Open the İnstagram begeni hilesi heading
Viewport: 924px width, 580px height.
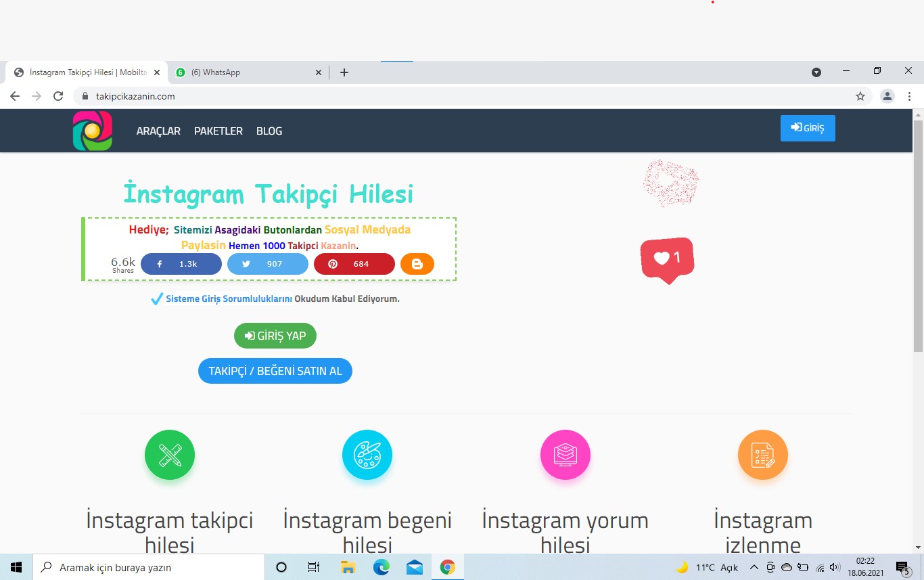[x=367, y=533]
